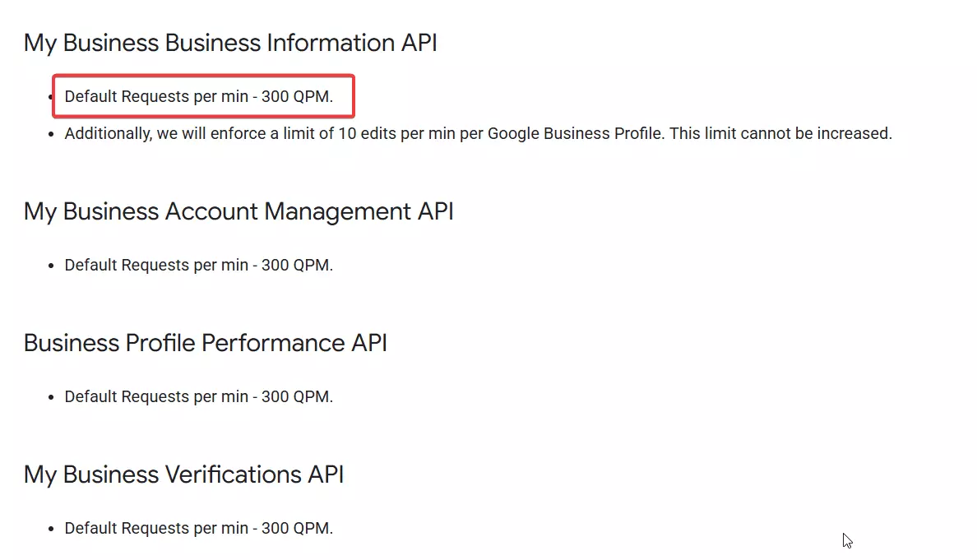Click the My Business Verifications API heading
The width and height of the screenshot is (977, 560).
(183, 474)
